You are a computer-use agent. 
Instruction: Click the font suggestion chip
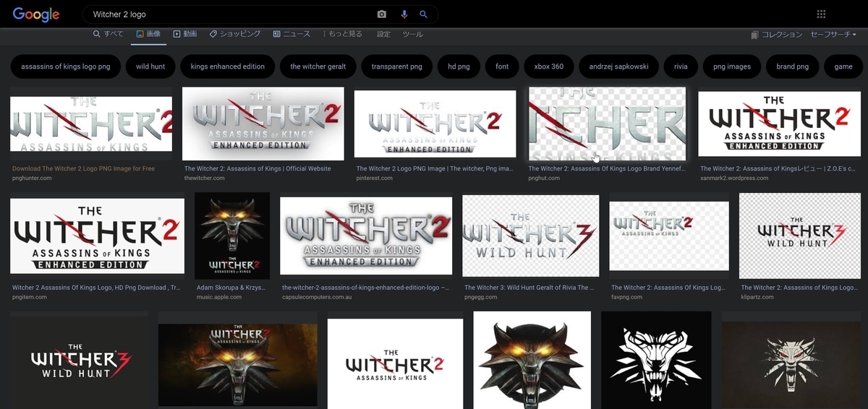(x=502, y=66)
